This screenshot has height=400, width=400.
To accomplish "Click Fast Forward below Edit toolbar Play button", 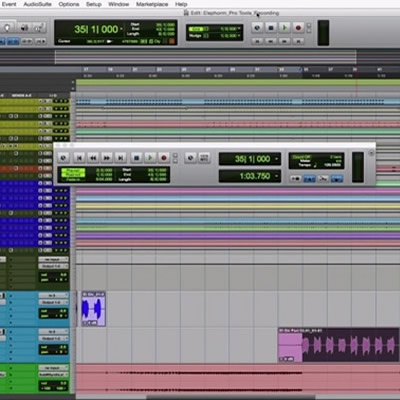I will click(x=284, y=41).
